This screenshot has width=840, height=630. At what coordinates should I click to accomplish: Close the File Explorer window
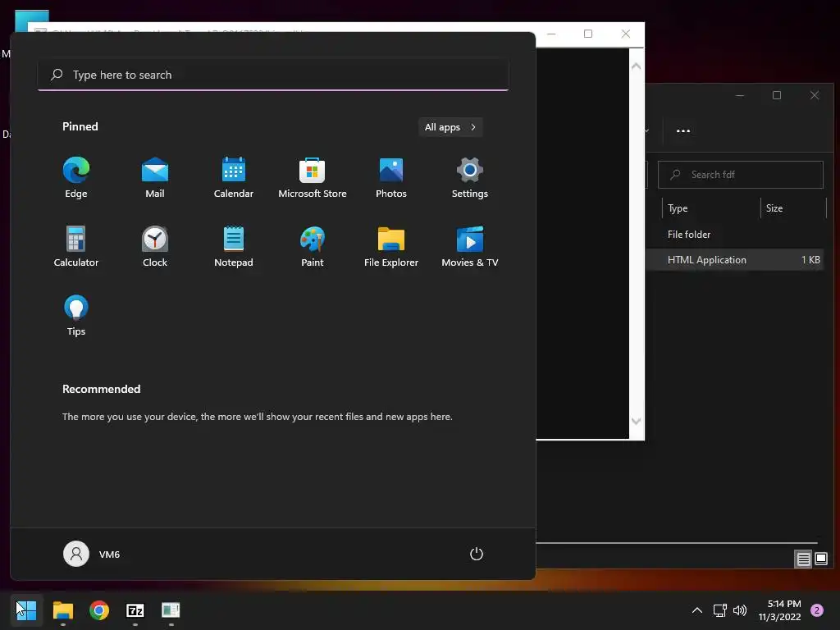815,95
